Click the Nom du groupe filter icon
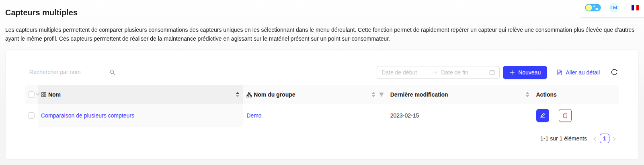 [x=381, y=95]
